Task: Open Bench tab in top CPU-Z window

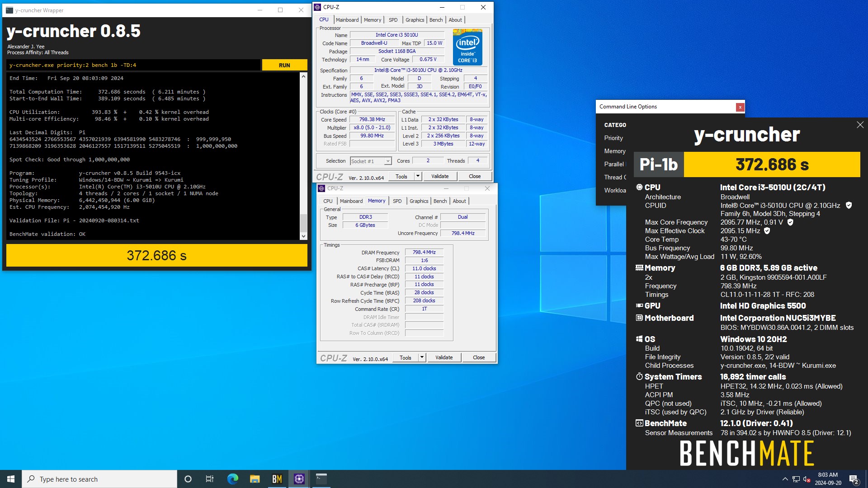Action: point(436,20)
